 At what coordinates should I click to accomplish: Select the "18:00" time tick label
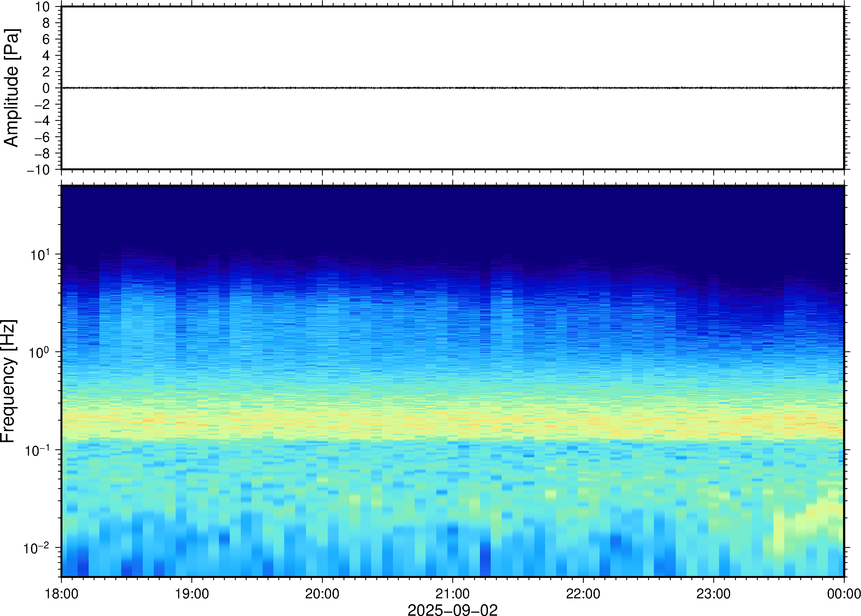62,594
